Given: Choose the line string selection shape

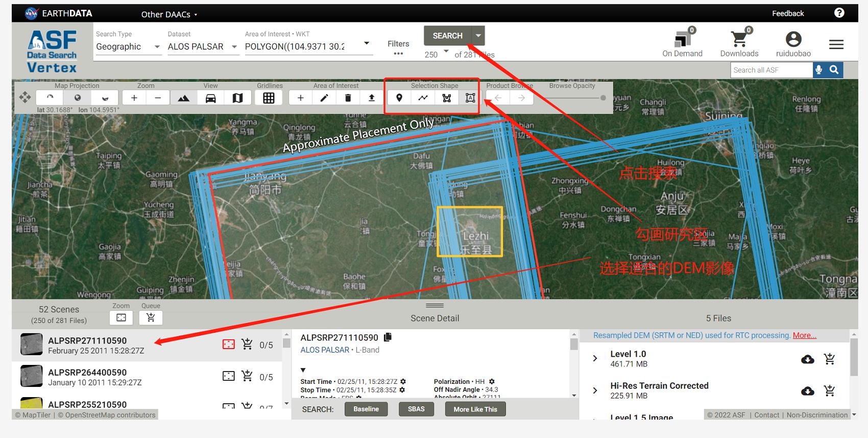Looking at the screenshot, I should [423, 98].
